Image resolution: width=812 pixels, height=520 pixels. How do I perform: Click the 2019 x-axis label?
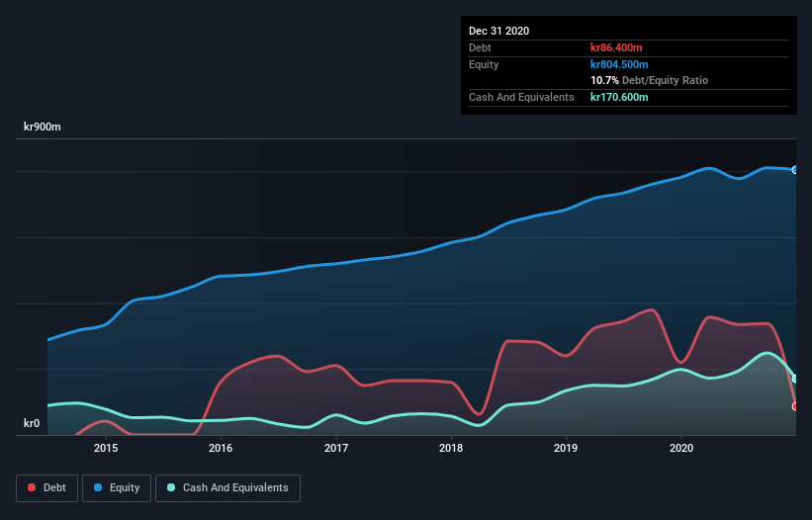click(x=566, y=448)
